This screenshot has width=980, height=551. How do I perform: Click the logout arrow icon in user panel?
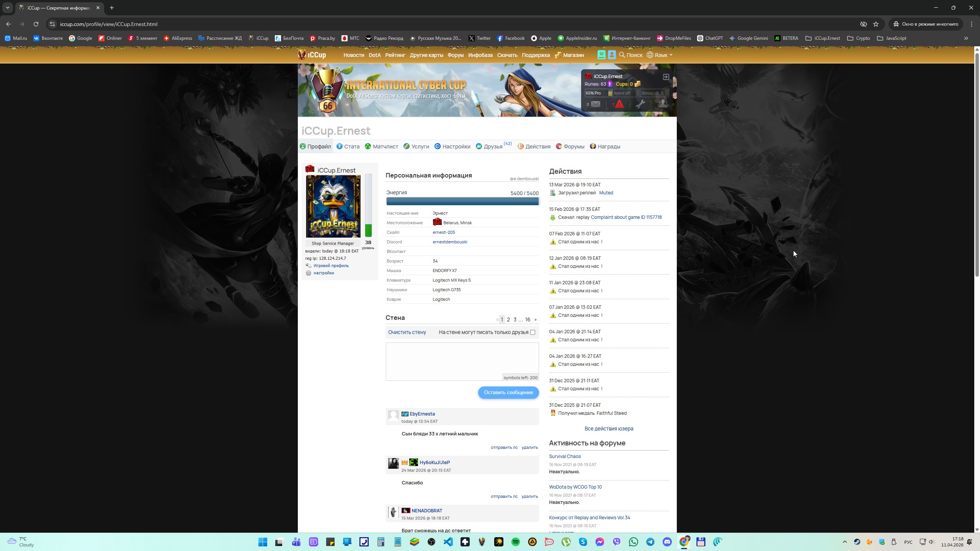(666, 77)
